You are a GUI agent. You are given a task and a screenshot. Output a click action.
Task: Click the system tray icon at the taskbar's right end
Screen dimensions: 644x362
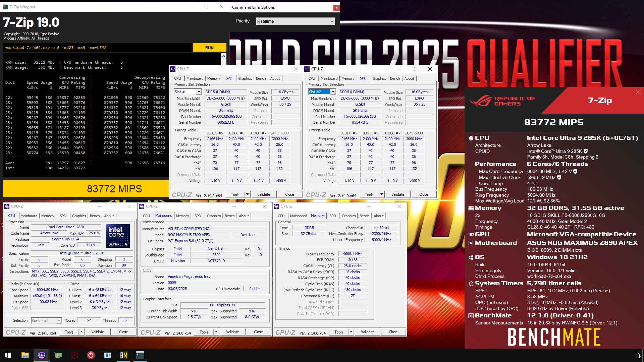point(638,355)
